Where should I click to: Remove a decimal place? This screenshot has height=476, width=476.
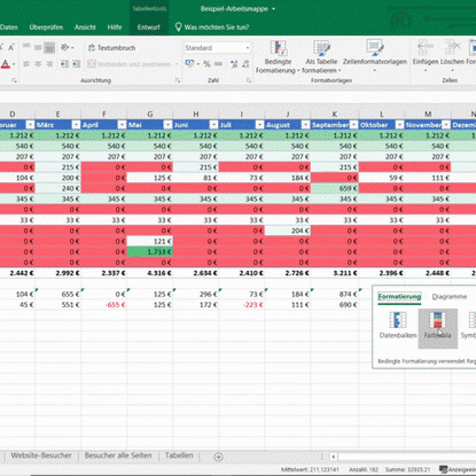point(245,64)
